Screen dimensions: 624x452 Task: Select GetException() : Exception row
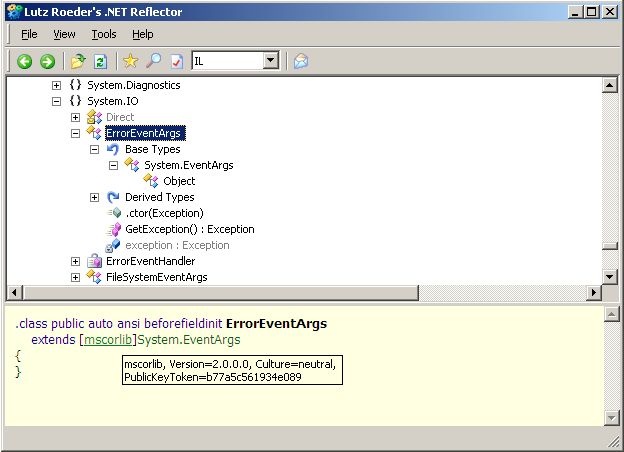coord(189,229)
